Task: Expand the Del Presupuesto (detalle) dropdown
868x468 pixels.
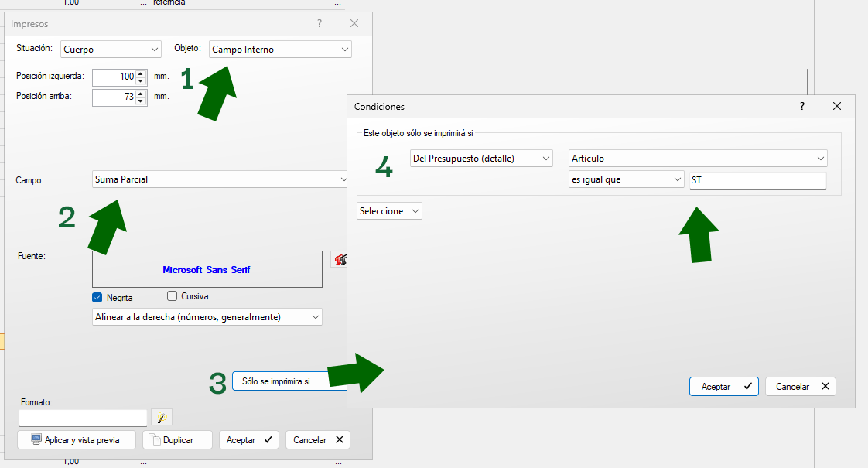Action: pos(481,159)
